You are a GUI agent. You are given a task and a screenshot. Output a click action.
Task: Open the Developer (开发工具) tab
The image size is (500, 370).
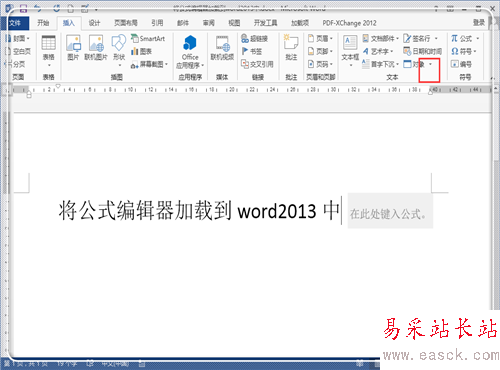pos(265,23)
